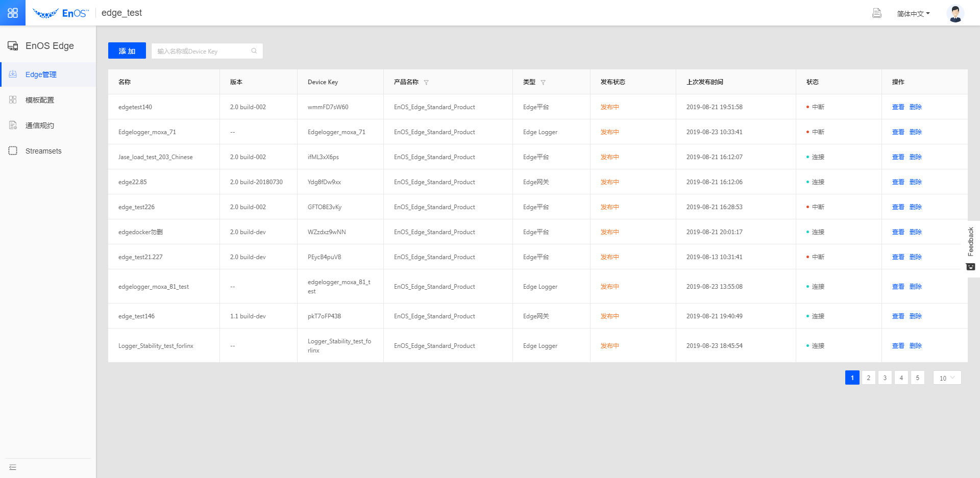Expand the 简体中文 language dropdown
This screenshot has height=478, width=980.
point(913,14)
